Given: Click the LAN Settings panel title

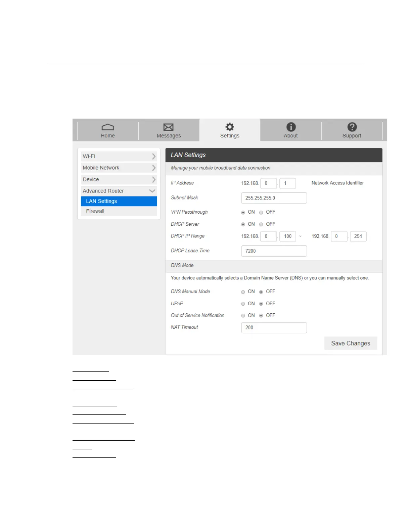Looking at the screenshot, I should (188, 155).
